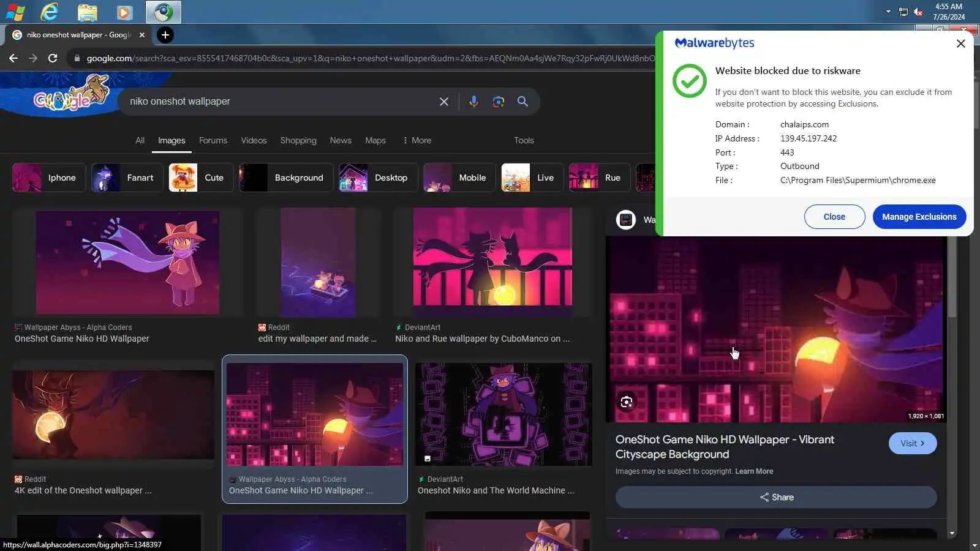The image size is (980, 551).
Task: Select the highlighted cityscape Niko thumbnail
Action: [315, 414]
